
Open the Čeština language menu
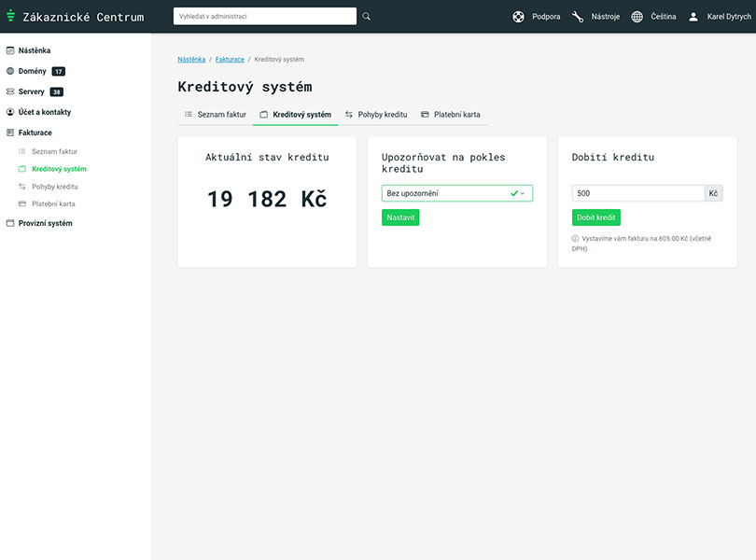663,17
